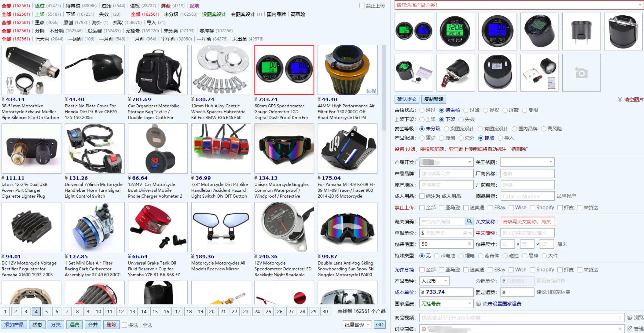644x333 pixels.
Task: Click the 确认提交 button
Action: pyautogui.click(x=407, y=99)
